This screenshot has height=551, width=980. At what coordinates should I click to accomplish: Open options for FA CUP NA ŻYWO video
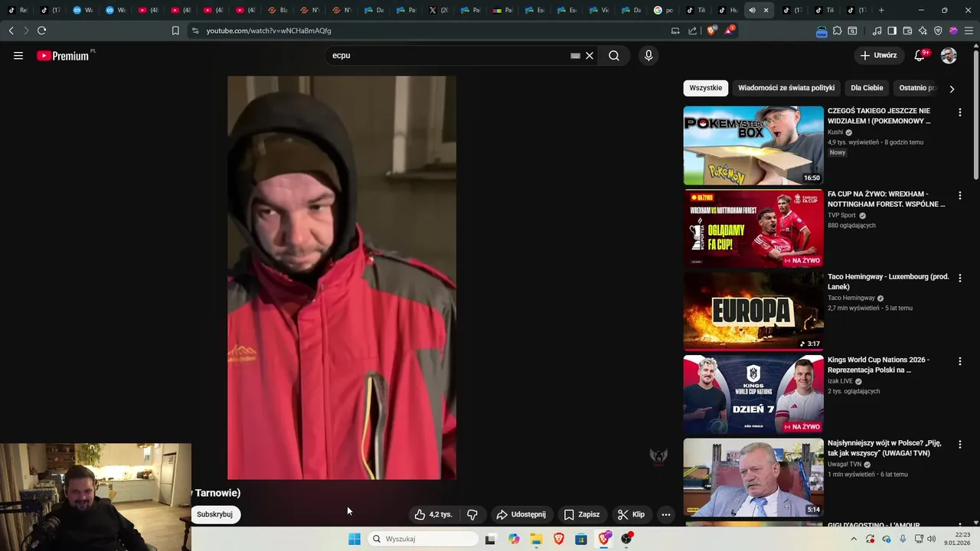959,196
